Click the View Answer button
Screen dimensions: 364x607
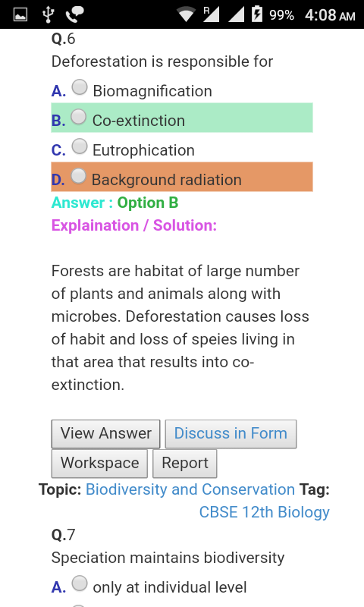coord(105,433)
